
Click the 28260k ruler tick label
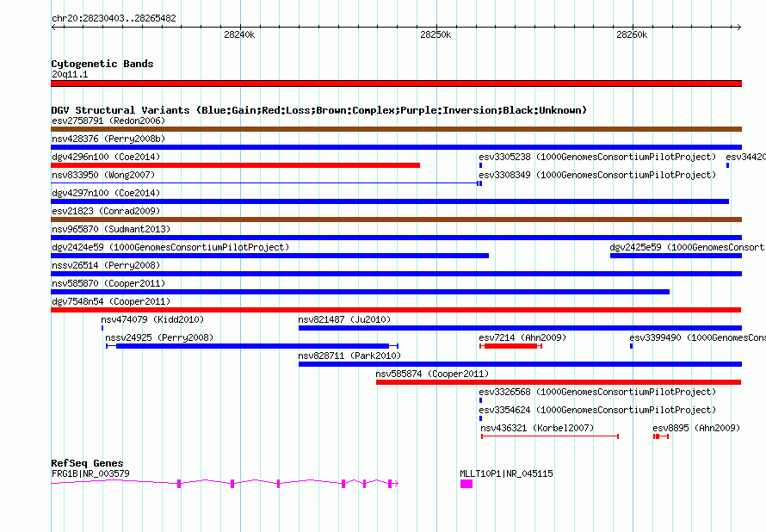tap(632, 34)
